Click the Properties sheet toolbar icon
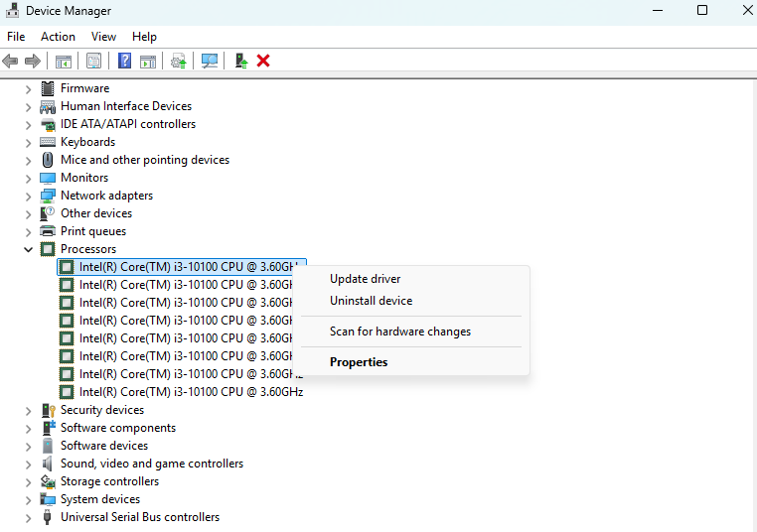Image resolution: width=757 pixels, height=532 pixels. (x=93, y=62)
